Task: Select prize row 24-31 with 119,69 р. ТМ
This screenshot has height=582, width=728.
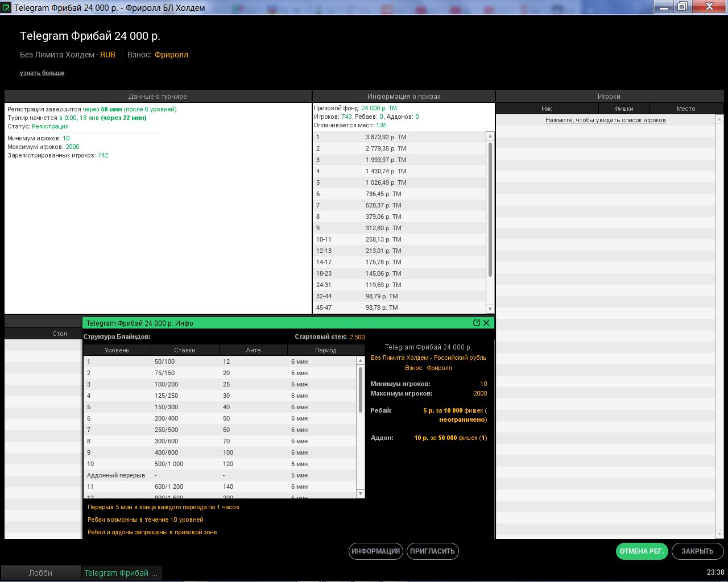Action: (x=399, y=285)
